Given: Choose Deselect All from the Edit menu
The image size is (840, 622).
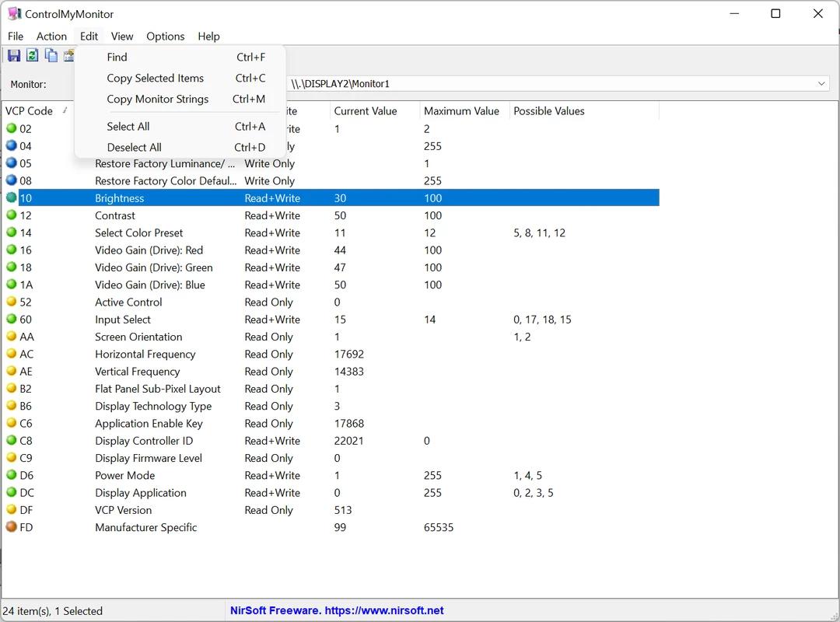Looking at the screenshot, I should pyautogui.click(x=180, y=147).
